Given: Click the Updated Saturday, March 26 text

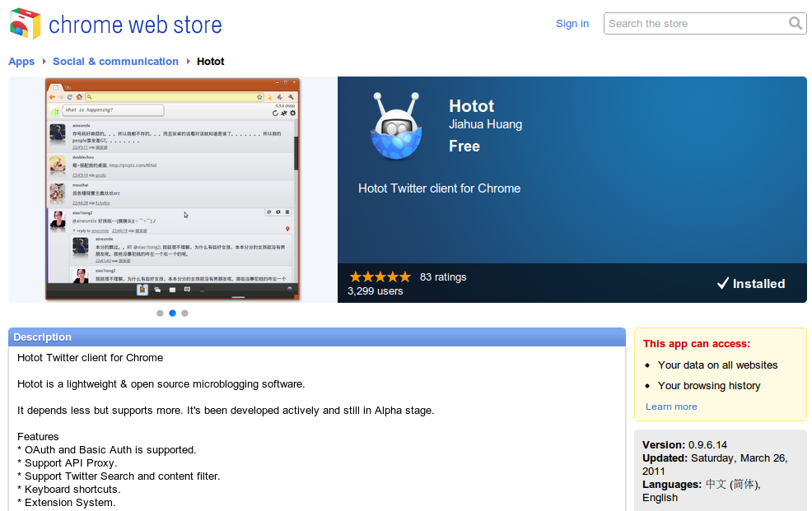Looking at the screenshot, I should click(x=715, y=464).
